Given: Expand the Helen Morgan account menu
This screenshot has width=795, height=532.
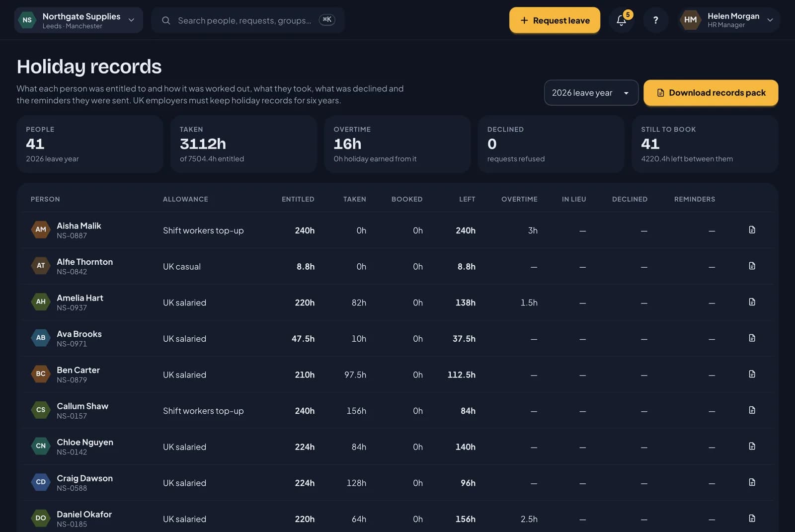Looking at the screenshot, I should click(x=728, y=20).
